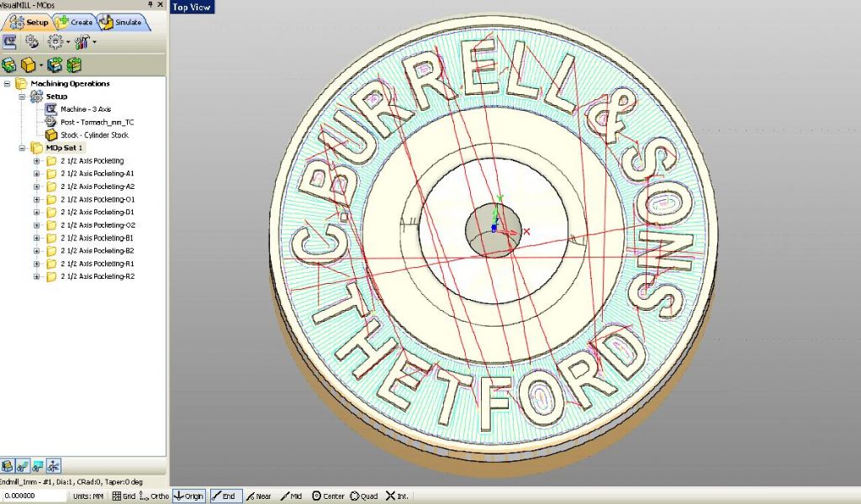The width and height of the screenshot is (861, 504).
Task: Close the VisualMILL MOps panel
Action: pos(161,4)
